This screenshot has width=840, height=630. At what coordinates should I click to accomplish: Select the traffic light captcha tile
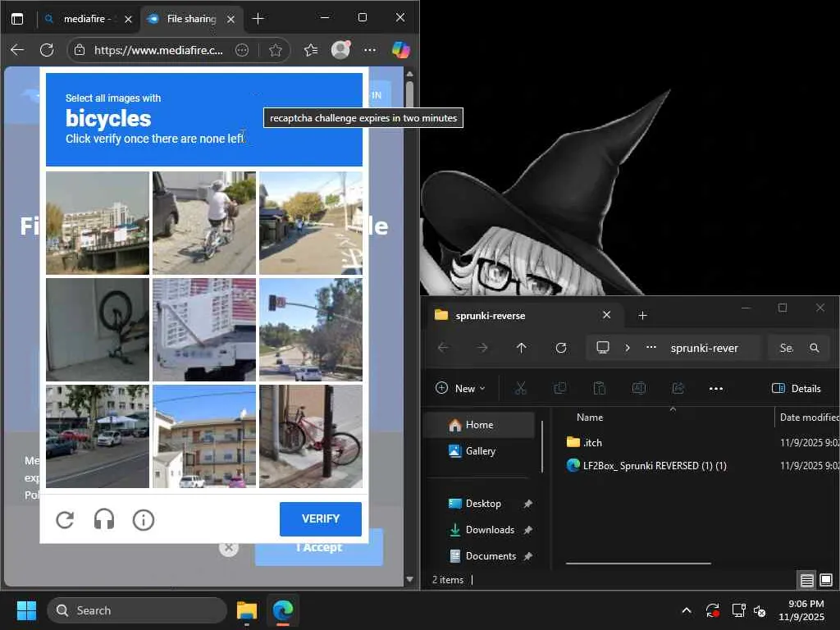pyautogui.click(x=311, y=330)
